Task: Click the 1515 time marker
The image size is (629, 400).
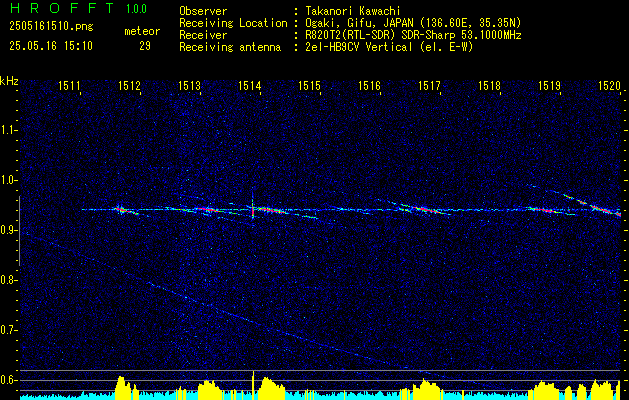Action: coord(310,85)
